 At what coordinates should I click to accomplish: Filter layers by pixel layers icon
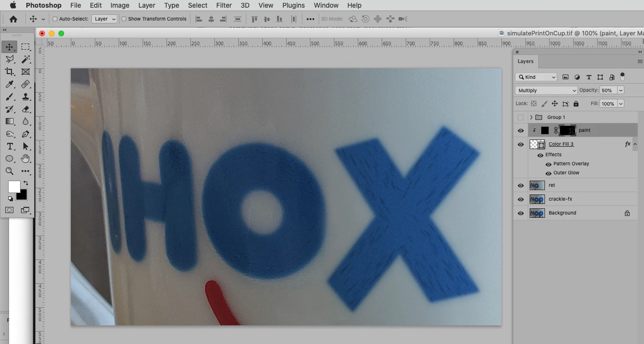click(x=566, y=77)
